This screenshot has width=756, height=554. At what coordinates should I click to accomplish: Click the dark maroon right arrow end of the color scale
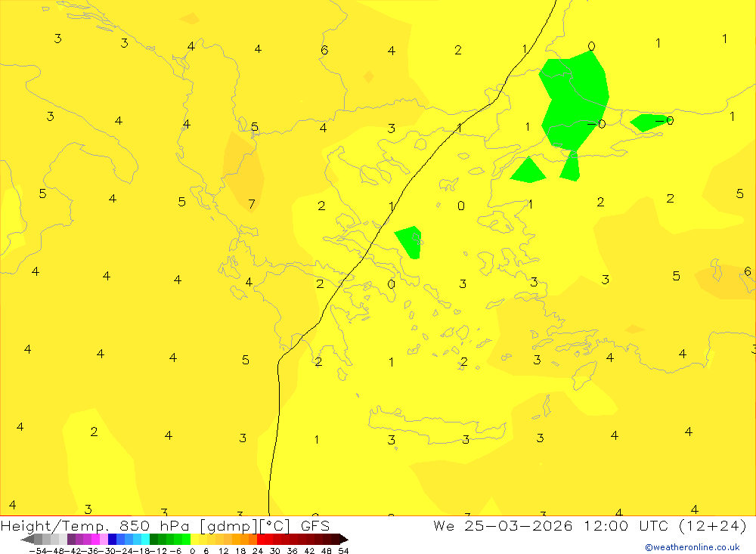(344, 539)
